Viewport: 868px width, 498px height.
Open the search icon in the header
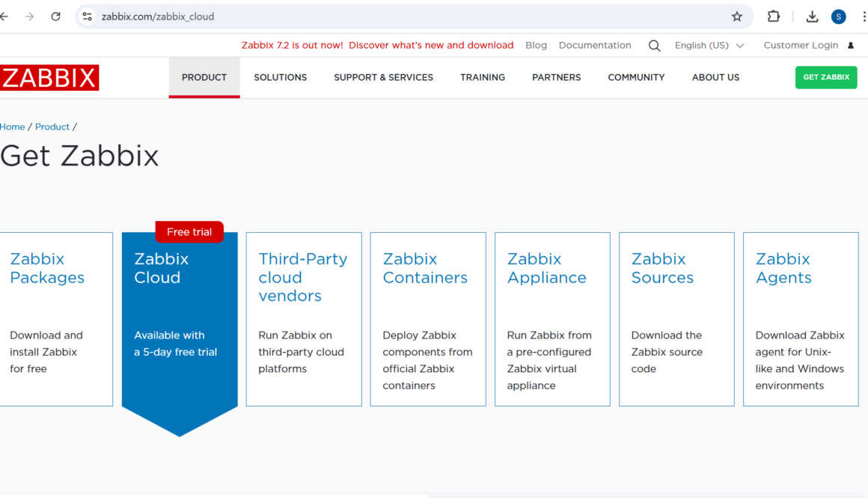pos(654,45)
